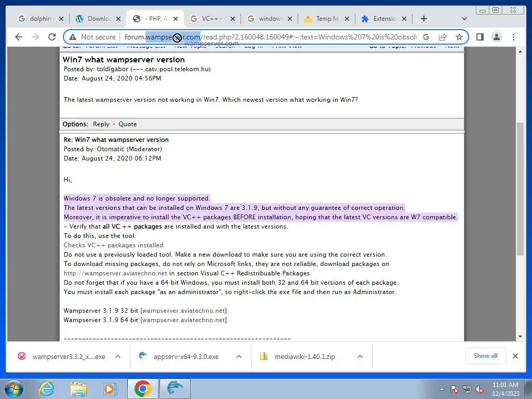532x399 pixels.
Task: Click the Not secure warning icon
Action: (73, 37)
